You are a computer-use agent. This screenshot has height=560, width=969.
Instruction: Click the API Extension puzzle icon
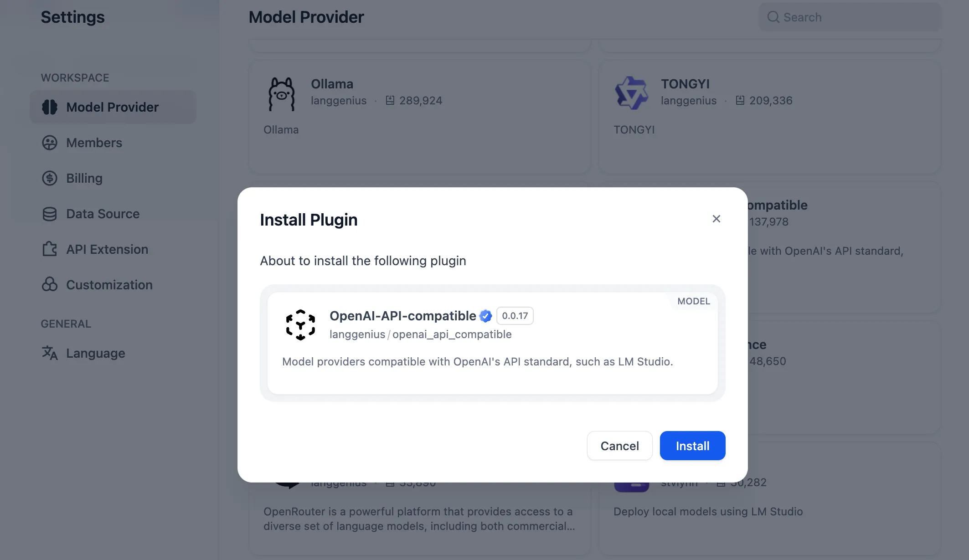[50, 249]
